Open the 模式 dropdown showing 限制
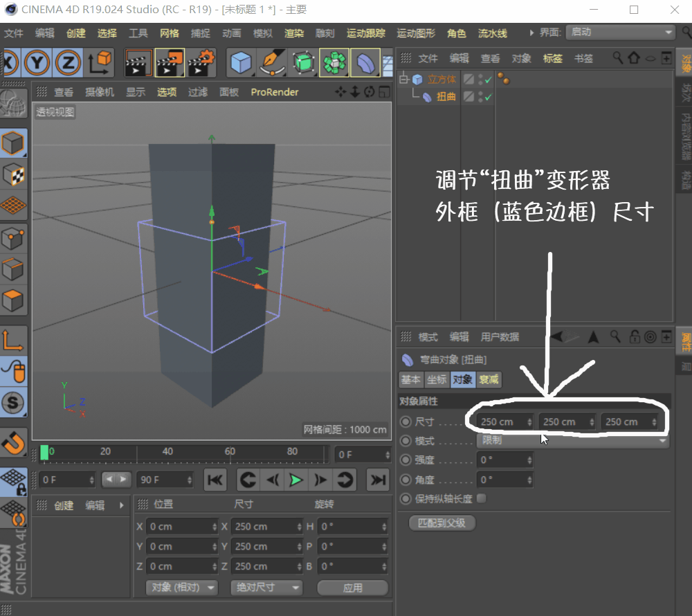Viewport: 692px width, 616px height. coord(573,440)
